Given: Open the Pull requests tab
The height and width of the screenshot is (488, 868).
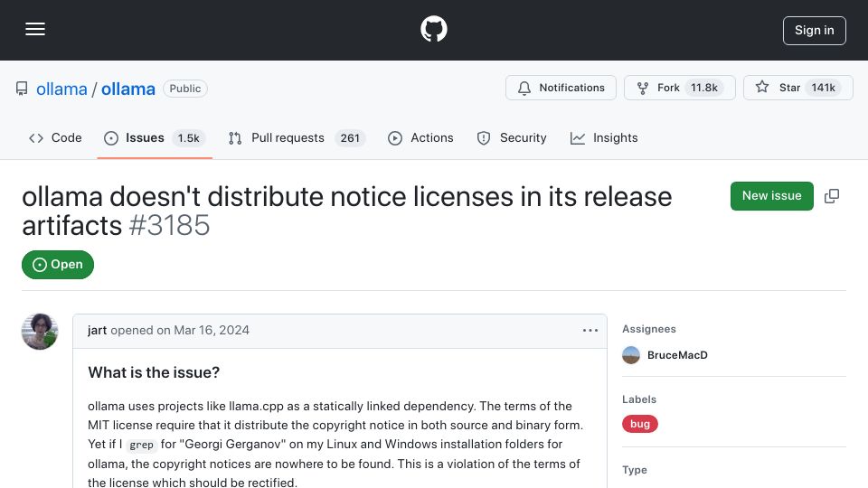Looking at the screenshot, I should click(x=297, y=137).
